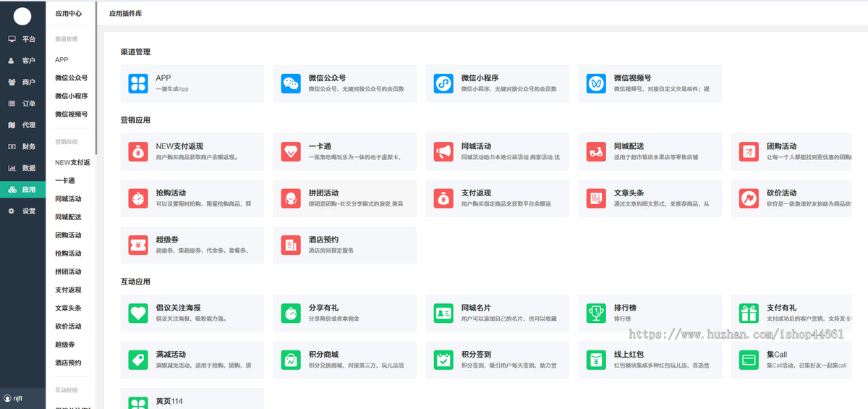Screen dimensions: 868x409
Task: Click the 营销应用 section heading
Action: [x=135, y=120]
